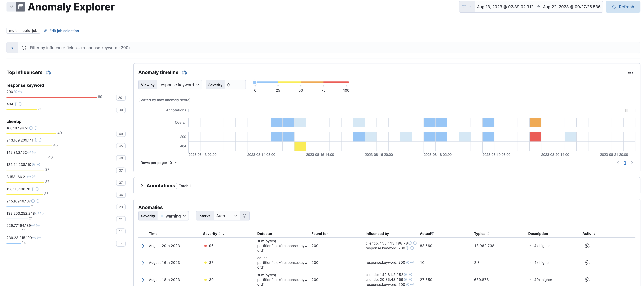Select the Anomaly Explorer table view icon
This screenshot has height=286, width=644.
coord(21,7)
